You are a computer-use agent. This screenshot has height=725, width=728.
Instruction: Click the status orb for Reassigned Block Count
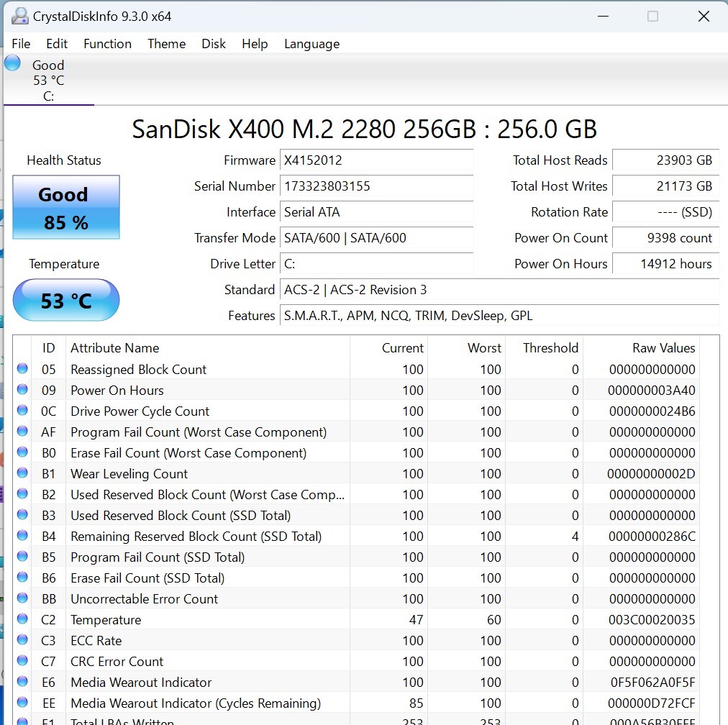(x=22, y=369)
